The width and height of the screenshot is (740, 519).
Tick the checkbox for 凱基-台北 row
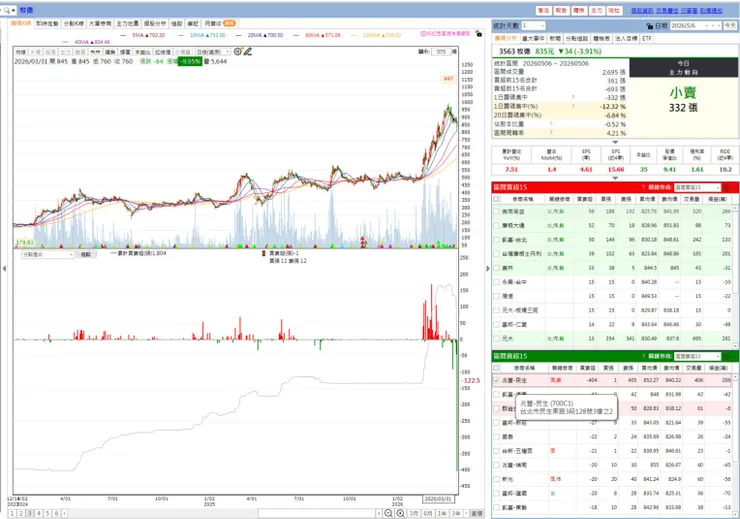click(x=496, y=240)
